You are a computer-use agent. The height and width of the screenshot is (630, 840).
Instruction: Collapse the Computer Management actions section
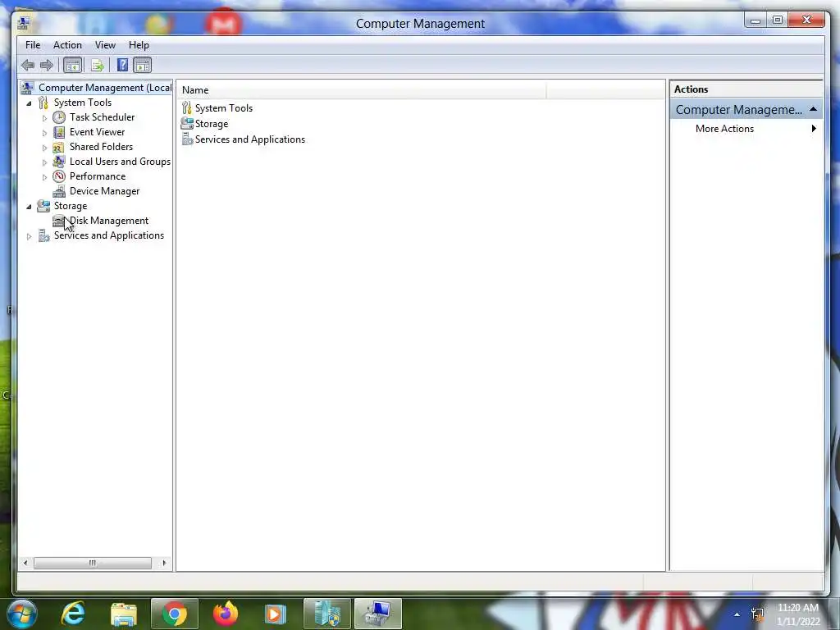tap(813, 109)
